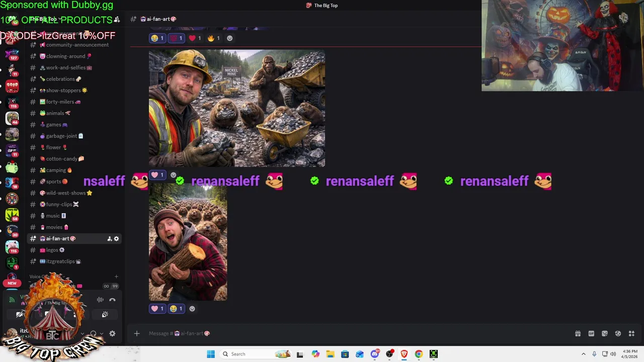Toggle deafen headphones icon

pyautogui.click(x=94, y=333)
